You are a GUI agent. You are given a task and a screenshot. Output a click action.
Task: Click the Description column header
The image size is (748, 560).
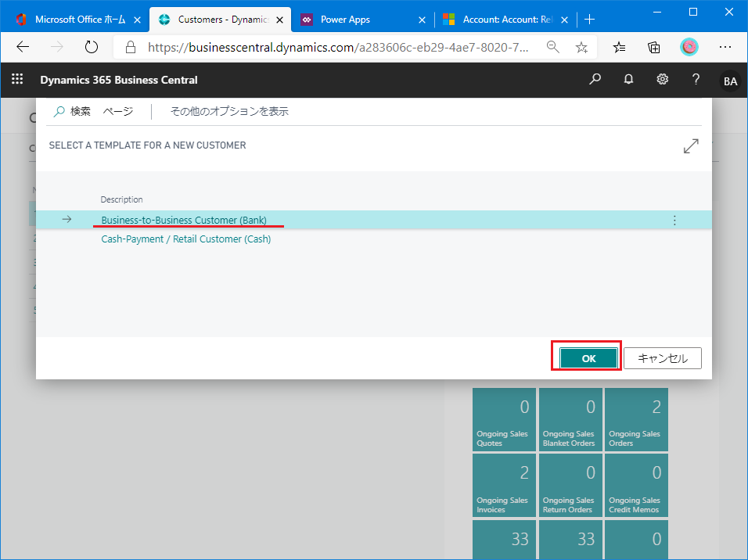click(121, 199)
